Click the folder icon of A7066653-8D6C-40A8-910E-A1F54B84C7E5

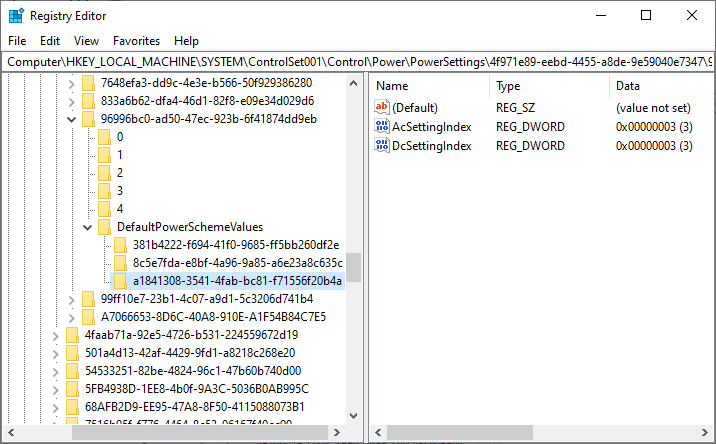coord(88,317)
